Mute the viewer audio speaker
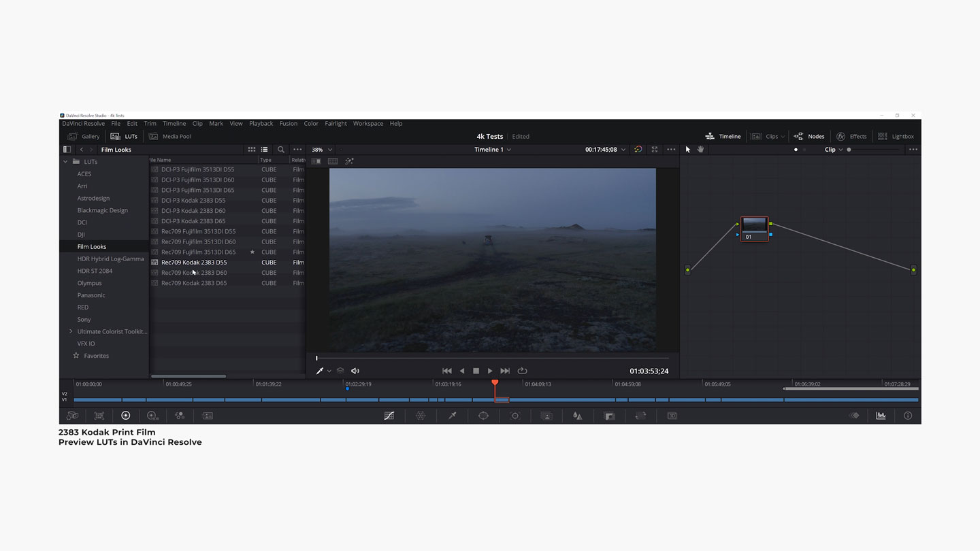The width and height of the screenshot is (980, 551). (x=355, y=371)
